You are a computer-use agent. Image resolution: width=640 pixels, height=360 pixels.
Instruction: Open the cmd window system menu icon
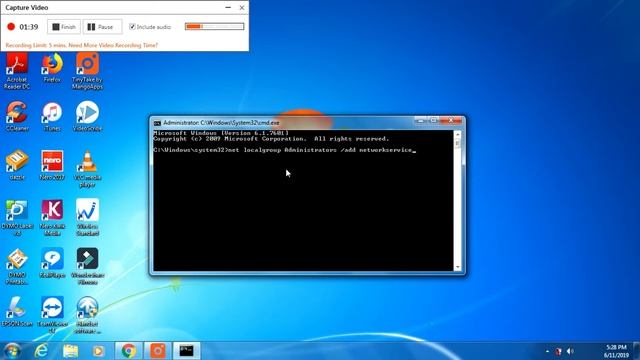click(157, 123)
